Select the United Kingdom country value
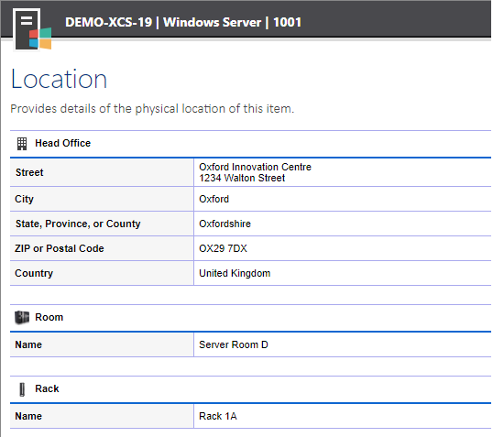The image size is (504, 437). point(235,273)
